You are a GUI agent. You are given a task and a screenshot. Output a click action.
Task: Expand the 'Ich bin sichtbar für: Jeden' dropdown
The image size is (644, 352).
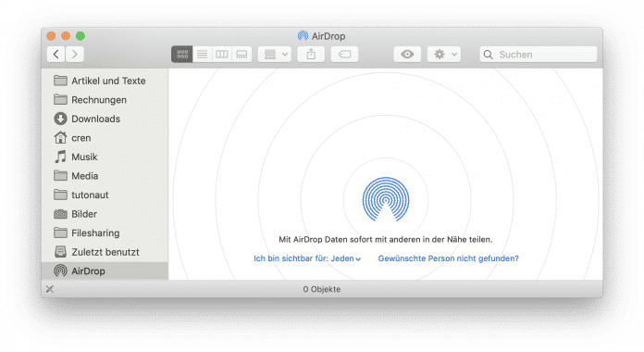pyautogui.click(x=307, y=258)
